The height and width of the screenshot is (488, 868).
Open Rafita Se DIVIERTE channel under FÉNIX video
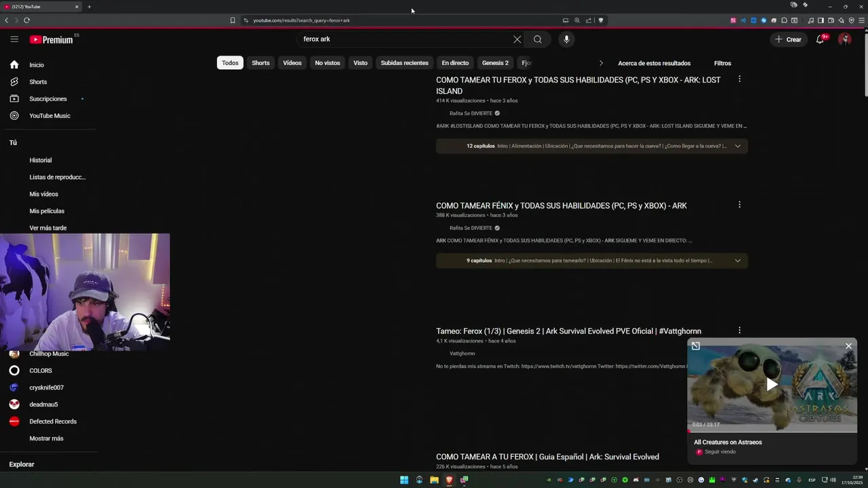(x=471, y=228)
